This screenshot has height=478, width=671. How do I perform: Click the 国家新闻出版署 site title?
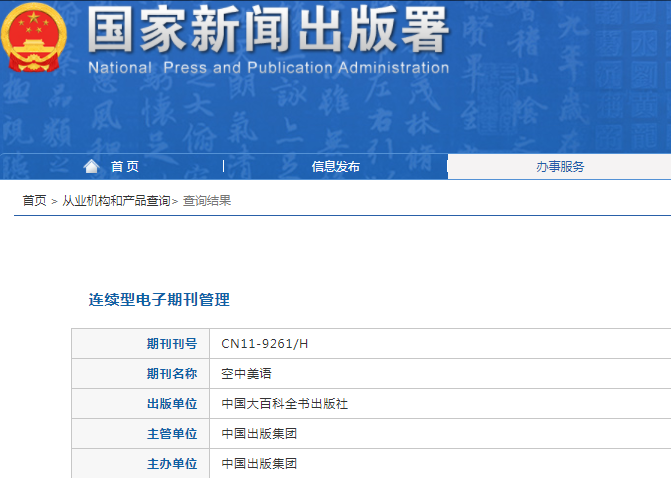pyautogui.click(x=268, y=30)
